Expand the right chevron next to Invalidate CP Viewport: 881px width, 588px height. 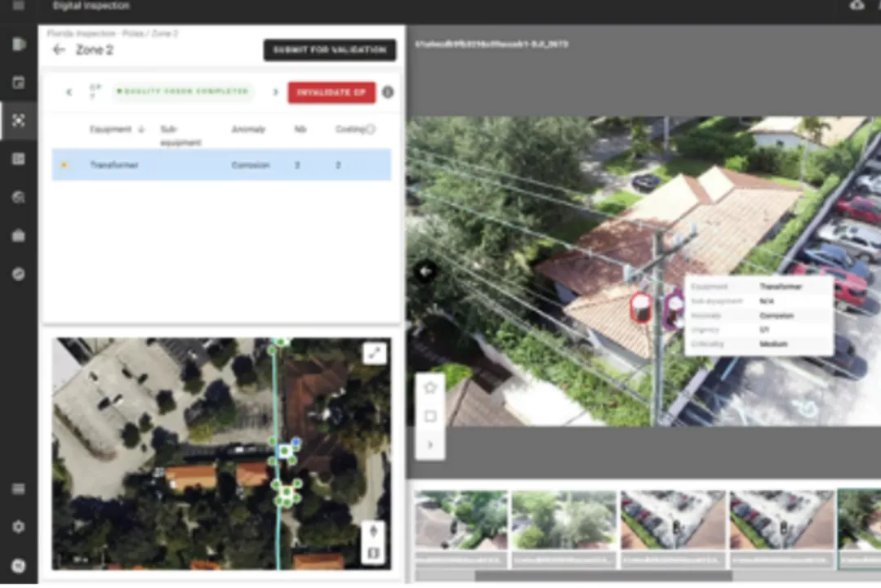pos(275,92)
